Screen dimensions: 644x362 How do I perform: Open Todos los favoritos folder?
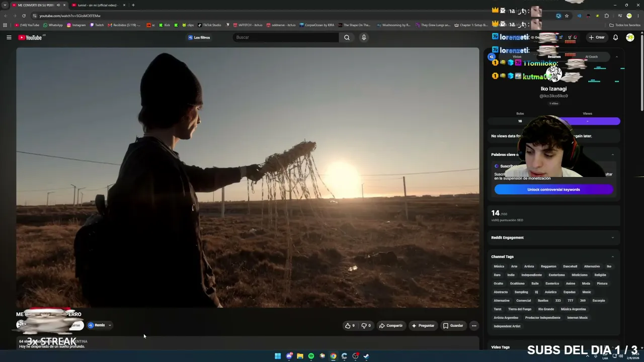click(x=625, y=25)
